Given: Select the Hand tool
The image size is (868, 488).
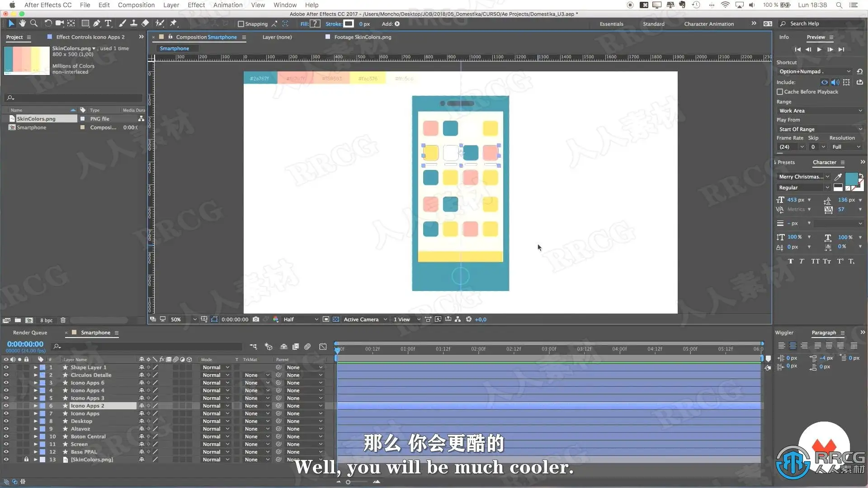Looking at the screenshot, I should [x=22, y=23].
